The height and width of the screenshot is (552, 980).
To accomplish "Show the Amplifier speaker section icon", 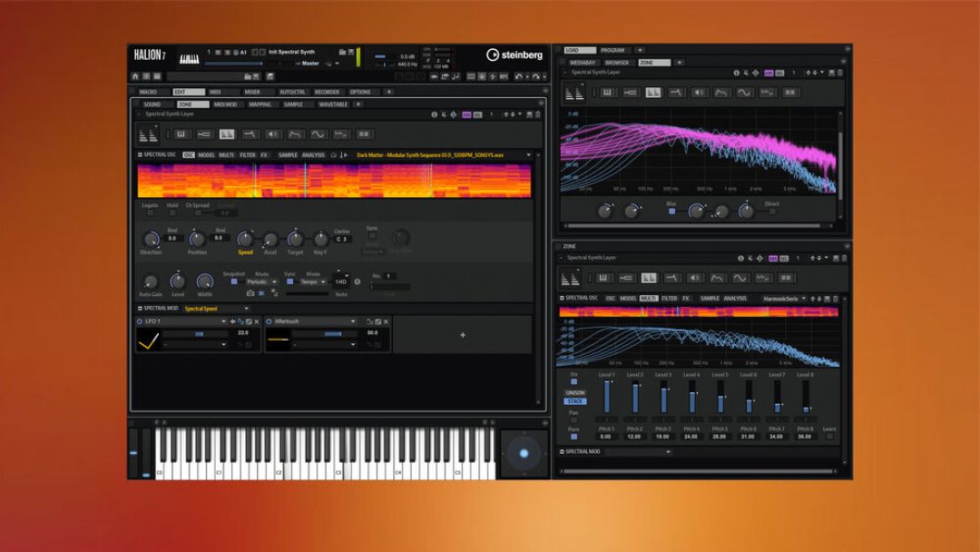I will [272, 134].
